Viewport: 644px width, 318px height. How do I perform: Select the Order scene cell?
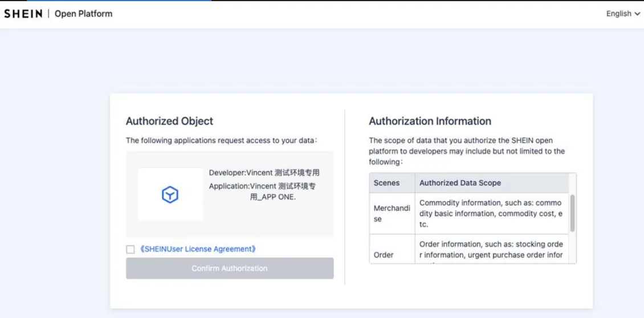tap(392, 250)
